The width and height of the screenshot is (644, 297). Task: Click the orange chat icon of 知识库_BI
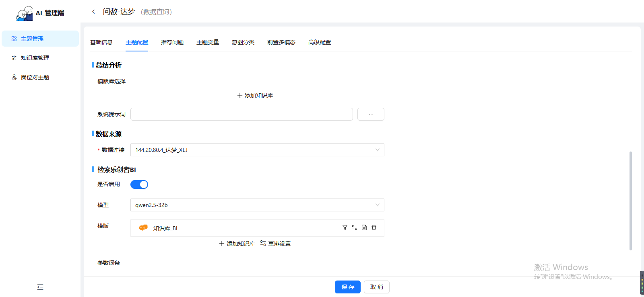pyautogui.click(x=143, y=228)
